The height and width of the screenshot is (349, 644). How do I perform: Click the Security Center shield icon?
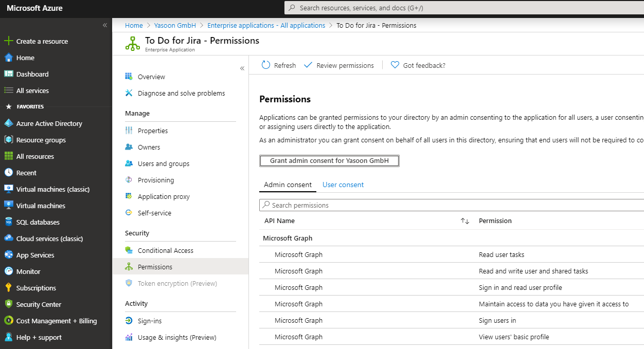[x=8, y=304]
